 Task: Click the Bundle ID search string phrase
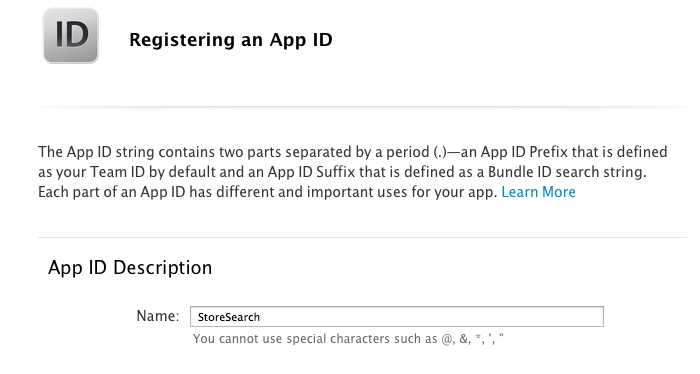click(x=566, y=172)
